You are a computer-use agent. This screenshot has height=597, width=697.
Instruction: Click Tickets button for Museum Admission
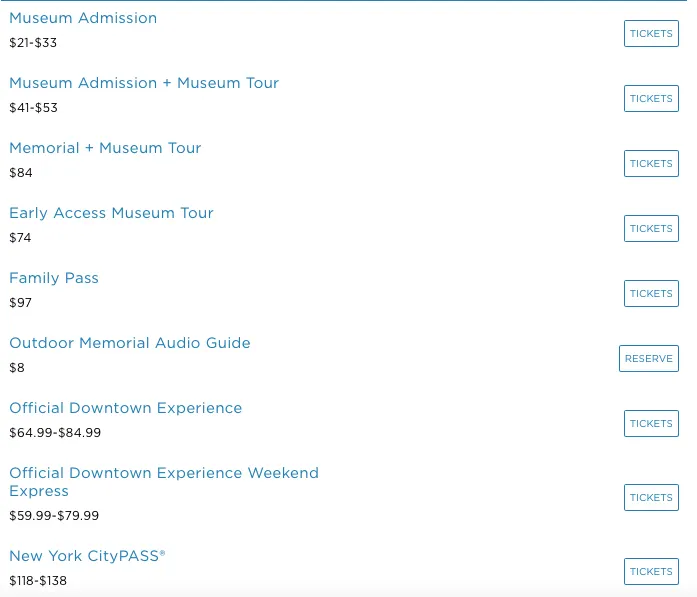651,33
